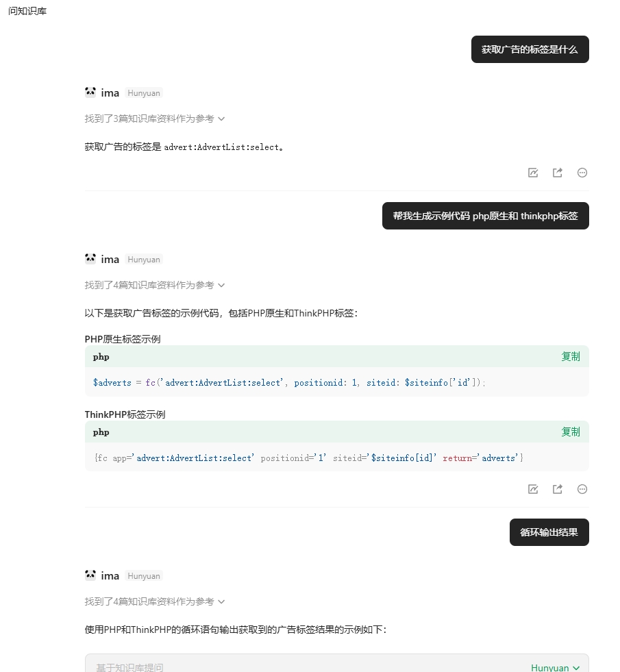Copy the ThinkPHP code block with 复制
620x672 pixels.
point(570,432)
